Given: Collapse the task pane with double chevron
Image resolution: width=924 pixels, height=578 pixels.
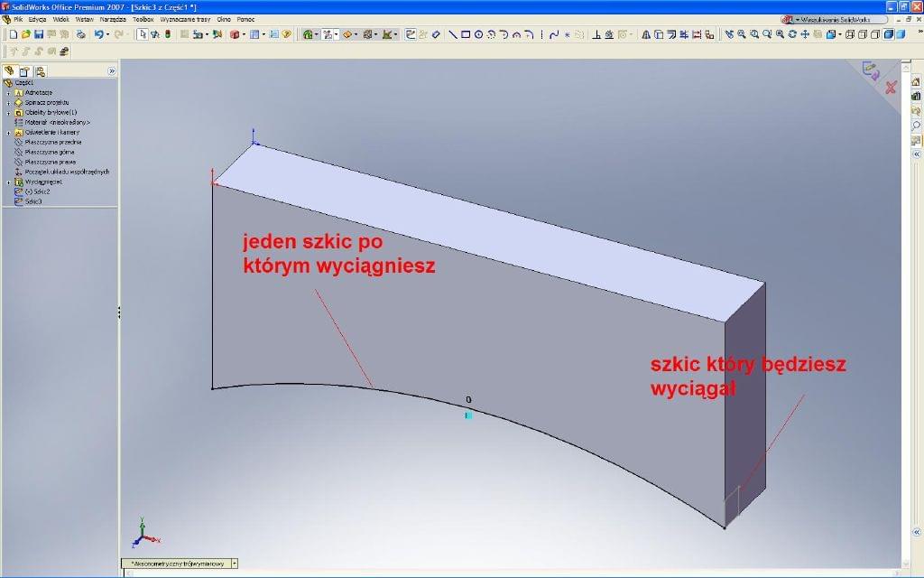Looking at the screenshot, I should coord(917,154).
